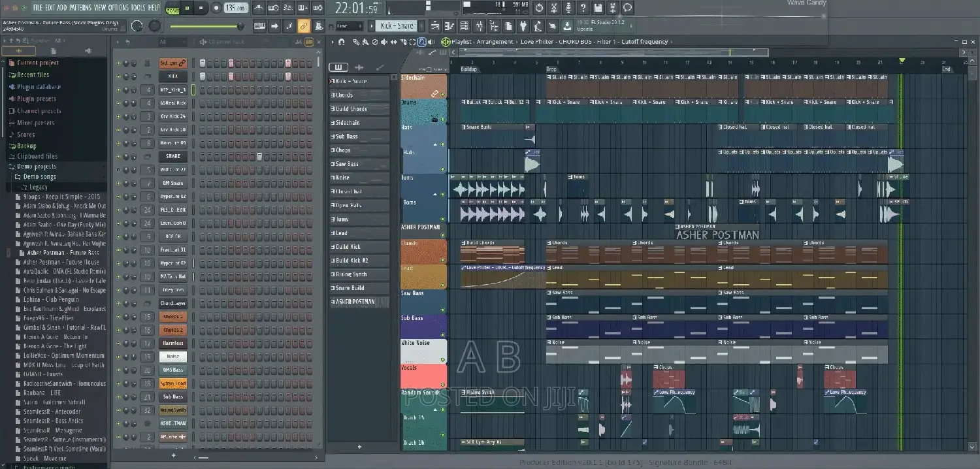This screenshot has height=469, width=980.
Task: Select the Paint brush tool in playlist
Action: point(365,42)
